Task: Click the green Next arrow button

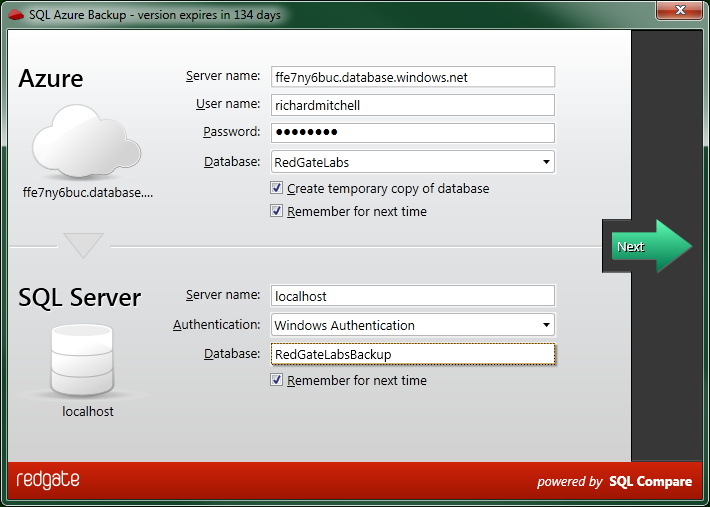Action: click(x=651, y=246)
